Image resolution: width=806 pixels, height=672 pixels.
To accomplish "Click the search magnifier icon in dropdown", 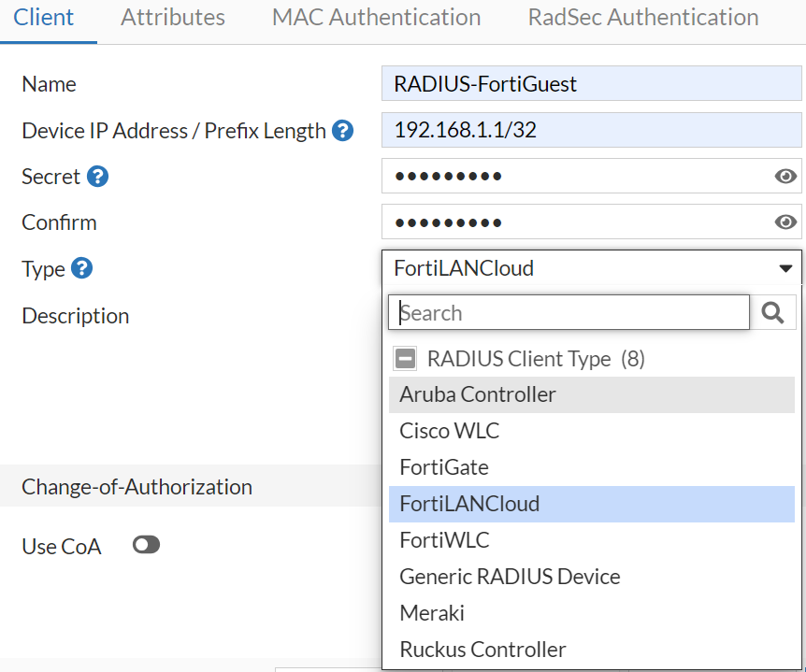I will click(x=772, y=312).
